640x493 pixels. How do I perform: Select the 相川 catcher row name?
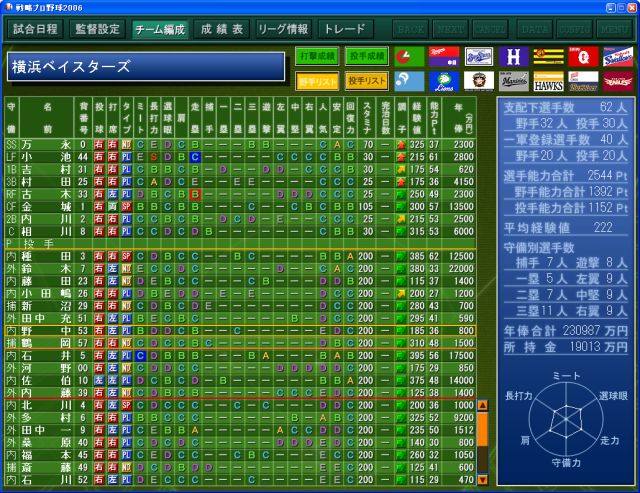click(x=47, y=231)
